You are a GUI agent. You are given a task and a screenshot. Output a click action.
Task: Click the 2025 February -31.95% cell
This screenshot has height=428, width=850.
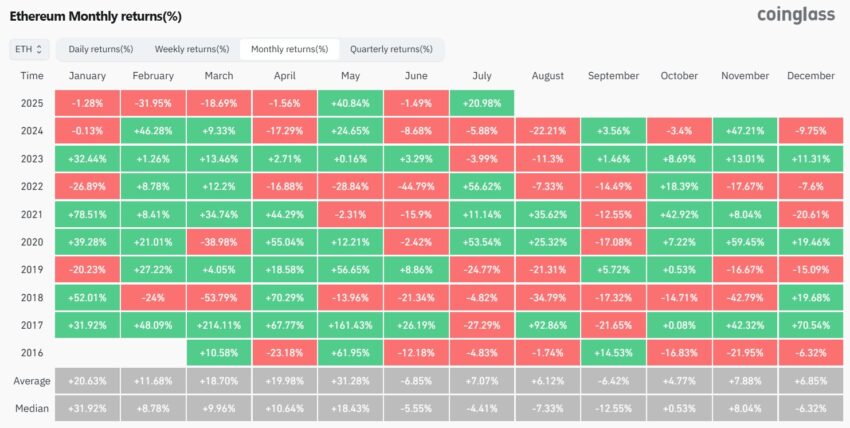(153, 103)
